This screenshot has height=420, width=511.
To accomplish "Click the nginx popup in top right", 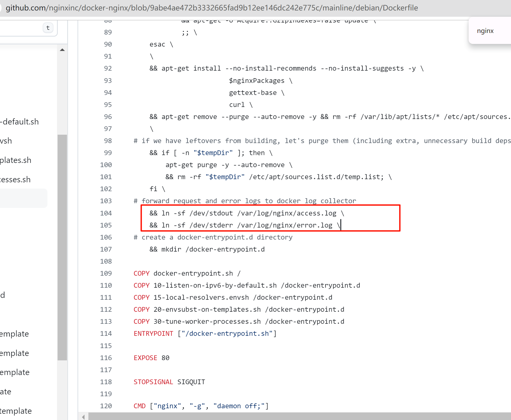I will [x=486, y=31].
